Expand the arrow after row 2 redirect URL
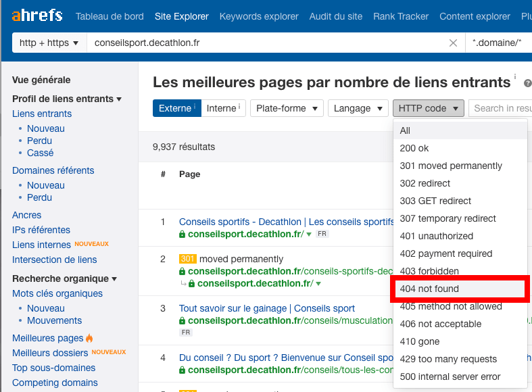 click(318, 283)
